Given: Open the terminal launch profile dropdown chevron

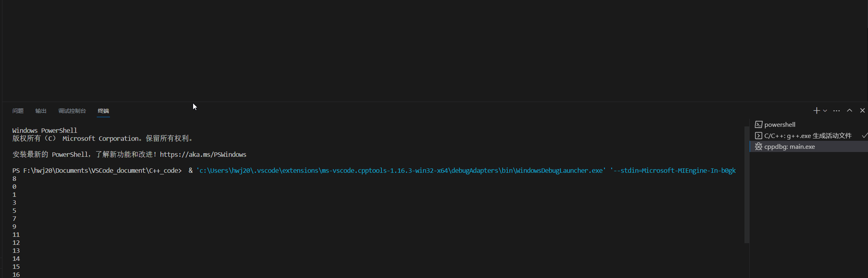Looking at the screenshot, I should coord(825,111).
